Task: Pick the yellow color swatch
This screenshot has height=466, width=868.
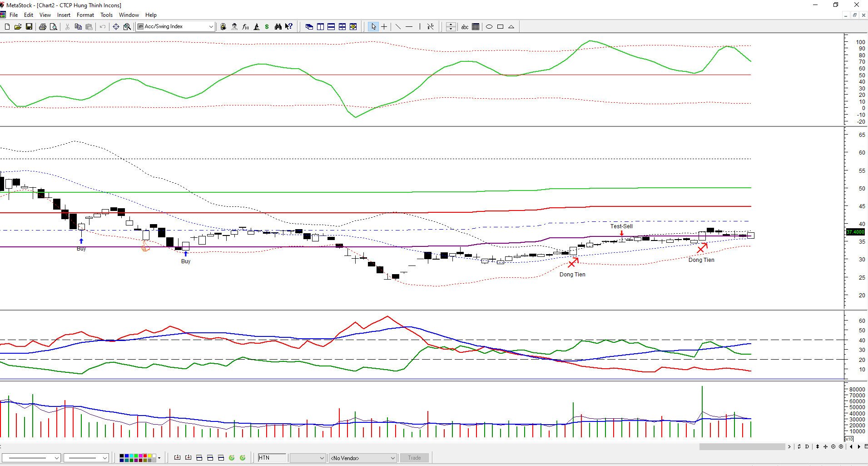Action: [x=149, y=456]
